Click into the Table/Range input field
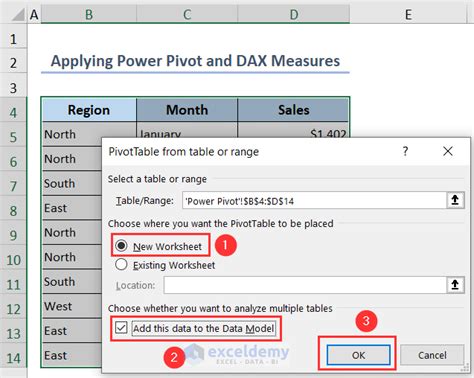 tap(314, 201)
